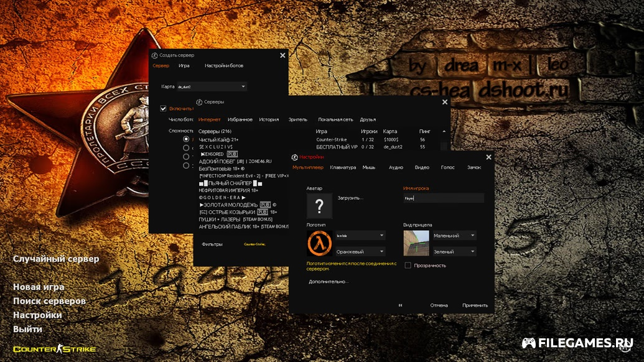Select server ПУШКИ + ЛАЗЕРЫ
The height and width of the screenshot is (362, 644).
[x=236, y=220]
